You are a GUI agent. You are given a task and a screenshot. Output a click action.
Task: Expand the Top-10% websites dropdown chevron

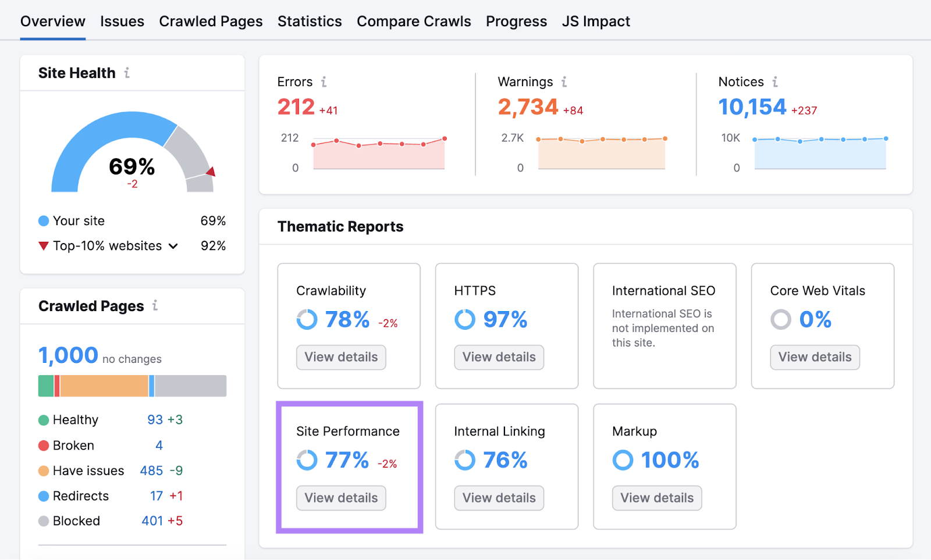(173, 247)
